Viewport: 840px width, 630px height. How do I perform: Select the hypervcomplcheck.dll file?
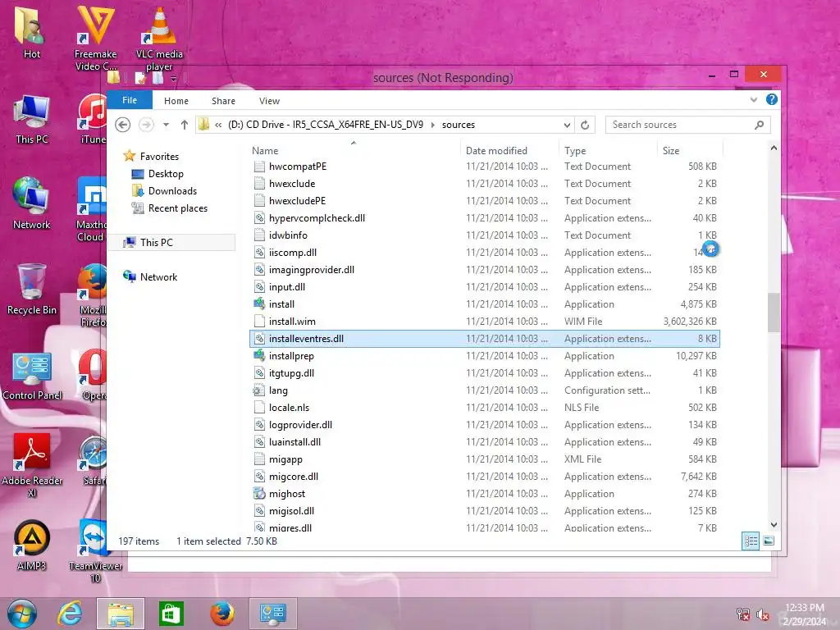(x=485, y=218)
